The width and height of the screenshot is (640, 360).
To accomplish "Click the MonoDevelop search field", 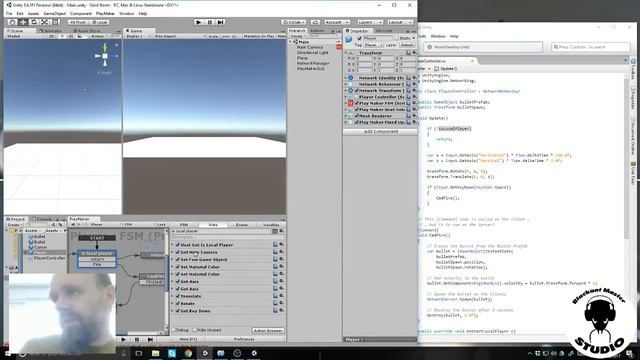I will coord(590,47).
